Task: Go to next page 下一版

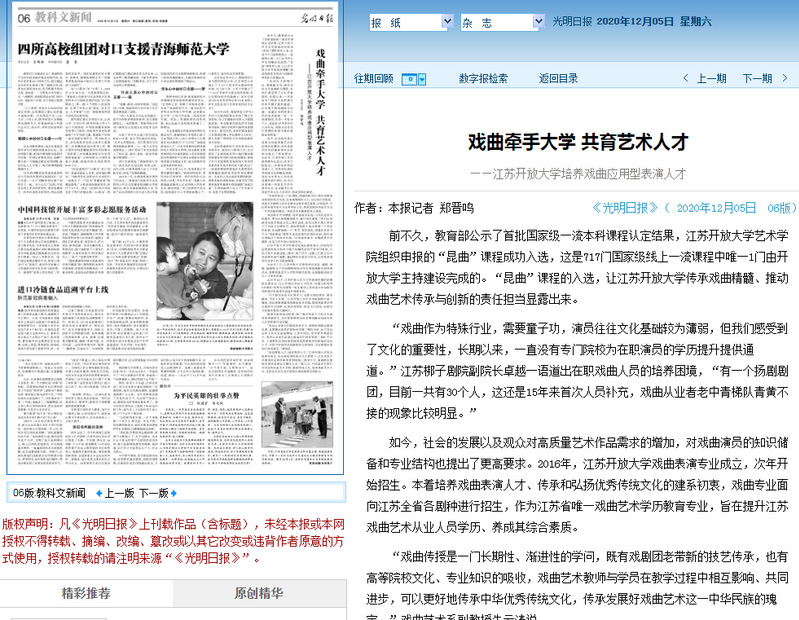Action: point(154,493)
